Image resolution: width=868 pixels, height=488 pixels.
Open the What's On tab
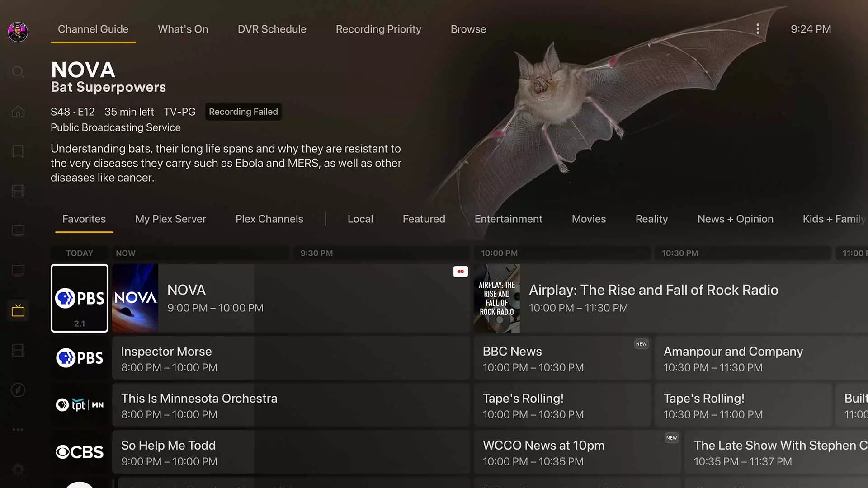click(183, 29)
